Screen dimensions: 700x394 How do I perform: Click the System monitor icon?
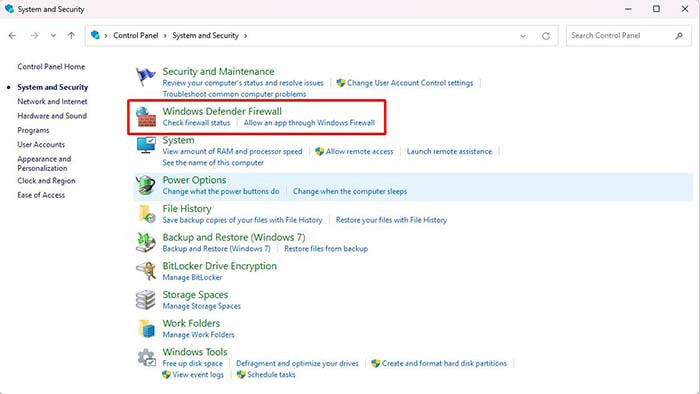(x=146, y=145)
